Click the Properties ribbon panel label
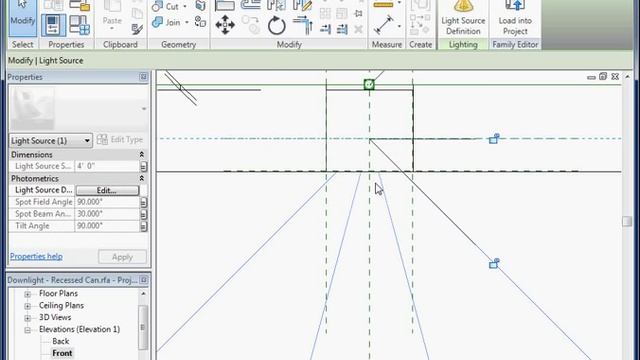640x360 pixels. click(x=66, y=44)
